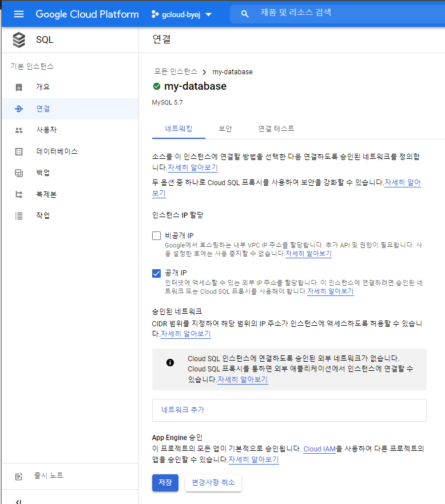Open 백업 in the sidebar menu
The image size is (445, 504).
pyautogui.click(x=70, y=173)
